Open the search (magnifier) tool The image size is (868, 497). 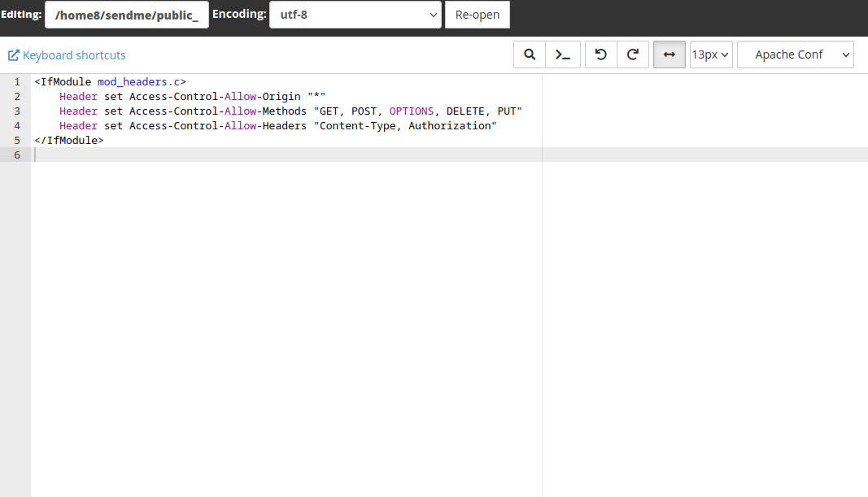click(530, 54)
